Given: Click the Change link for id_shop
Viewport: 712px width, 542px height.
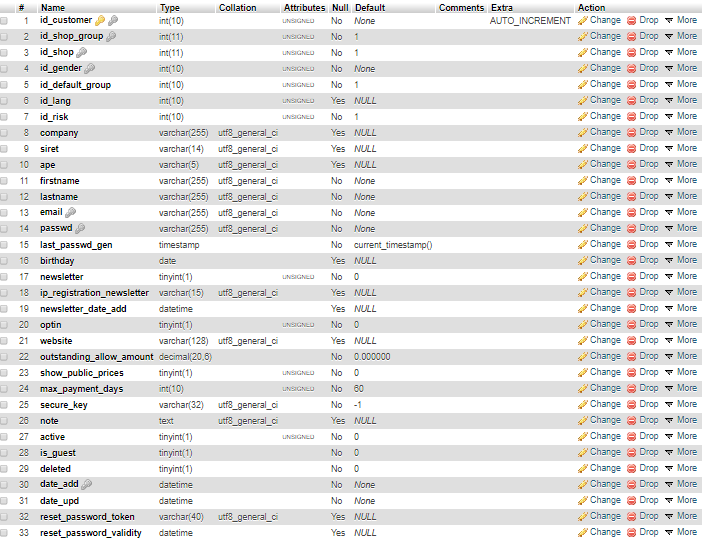Looking at the screenshot, I should 605,52.
